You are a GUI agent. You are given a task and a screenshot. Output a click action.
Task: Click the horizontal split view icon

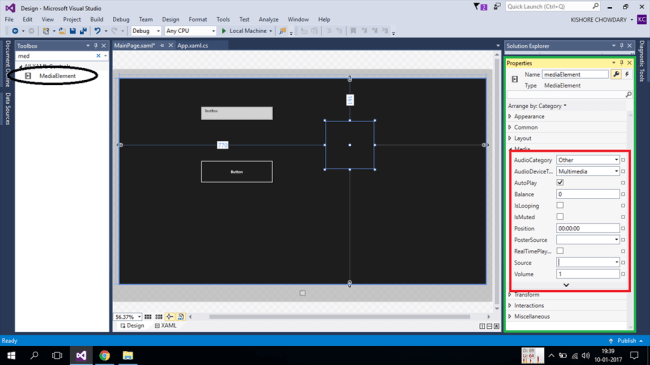coord(489,326)
